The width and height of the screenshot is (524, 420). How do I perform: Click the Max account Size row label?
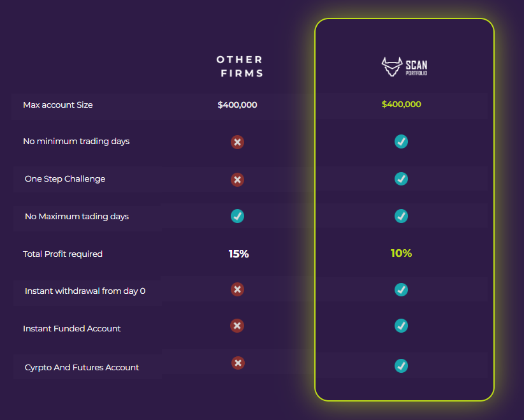coord(58,105)
